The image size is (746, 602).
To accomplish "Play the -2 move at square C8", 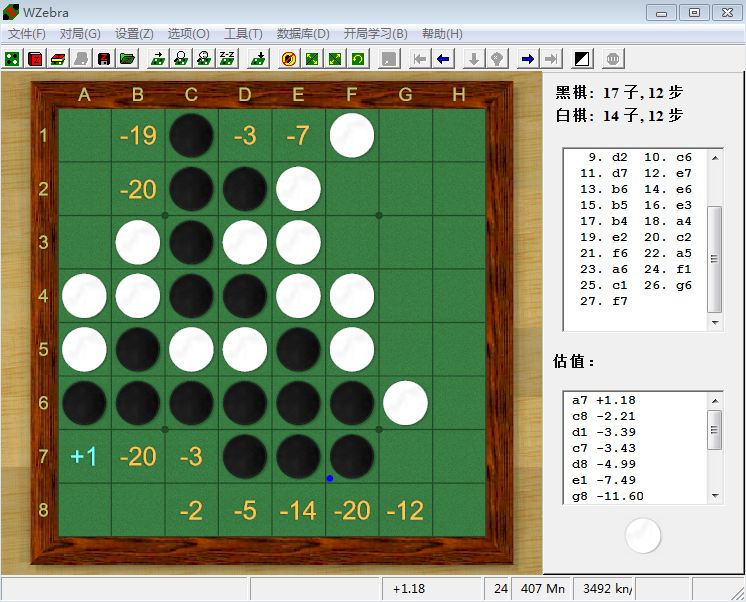I will coord(191,510).
